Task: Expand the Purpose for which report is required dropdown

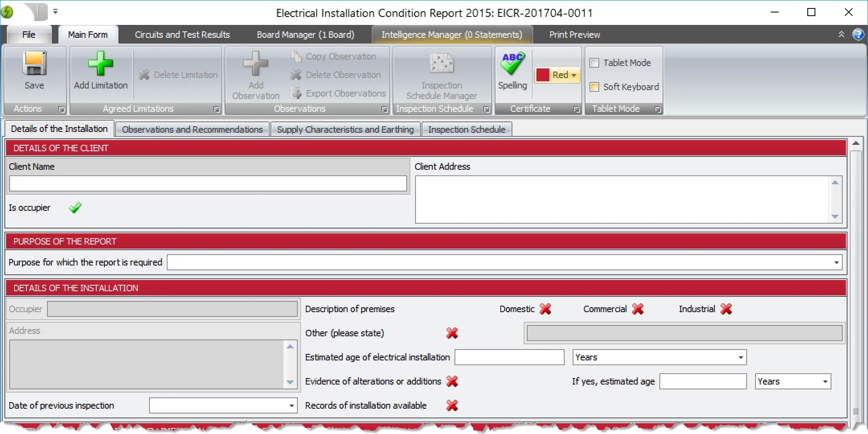Action: point(836,262)
